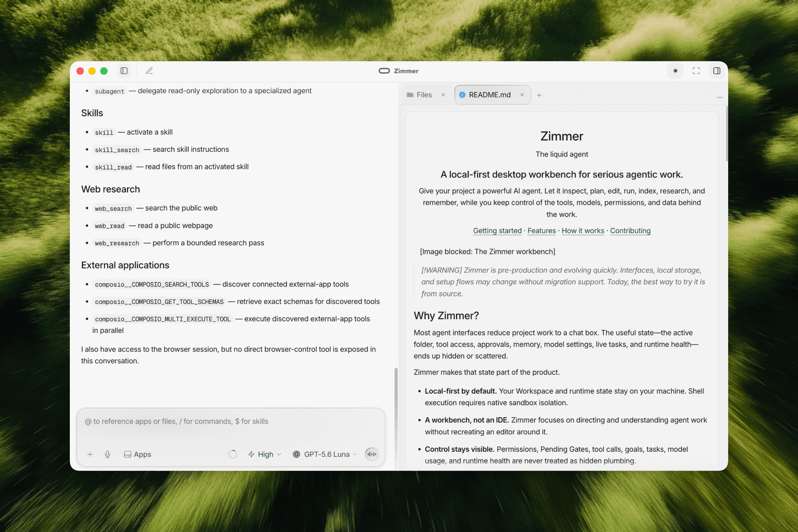Open the Apps picker

138,454
